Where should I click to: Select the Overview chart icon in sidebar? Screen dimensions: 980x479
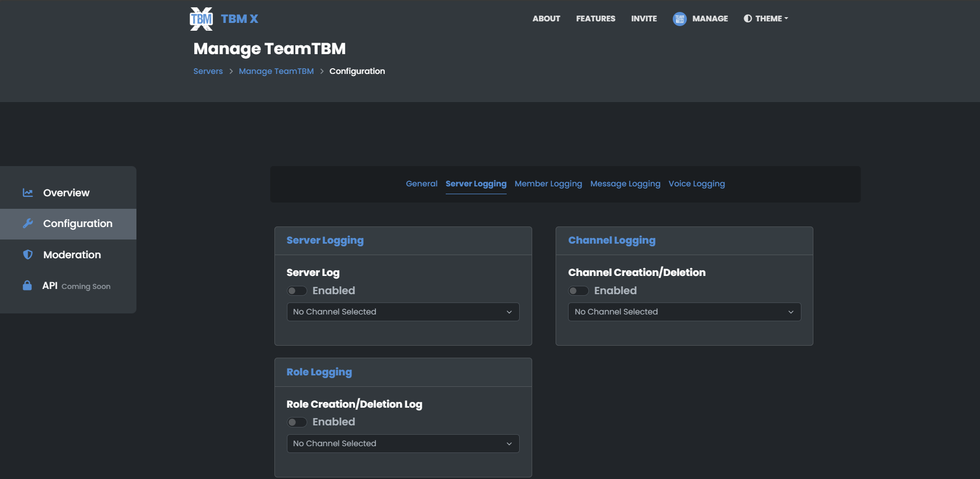tap(28, 192)
